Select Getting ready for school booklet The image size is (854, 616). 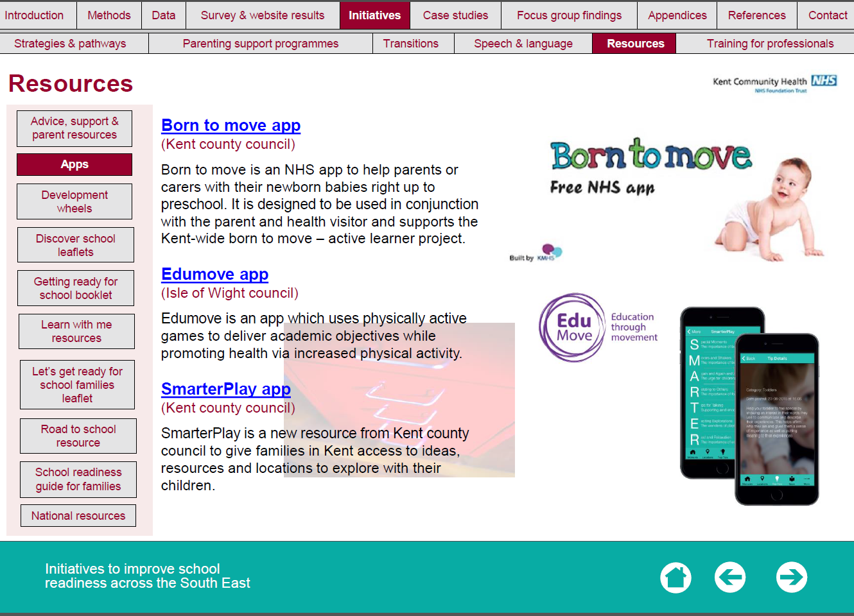click(76, 288)
